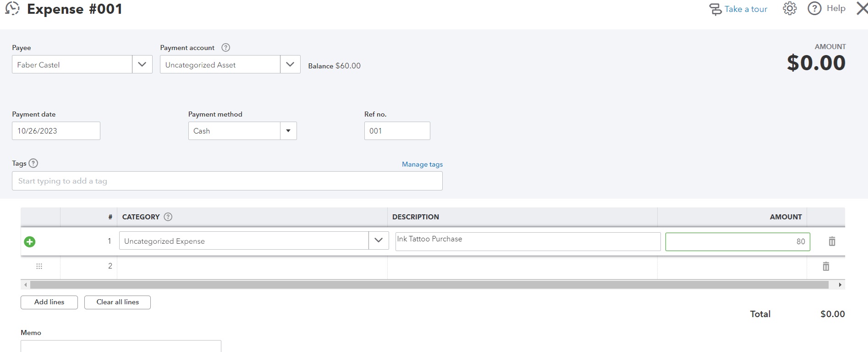
Task: Delete line 2 with trash icon
Action: tap(826, 266)
